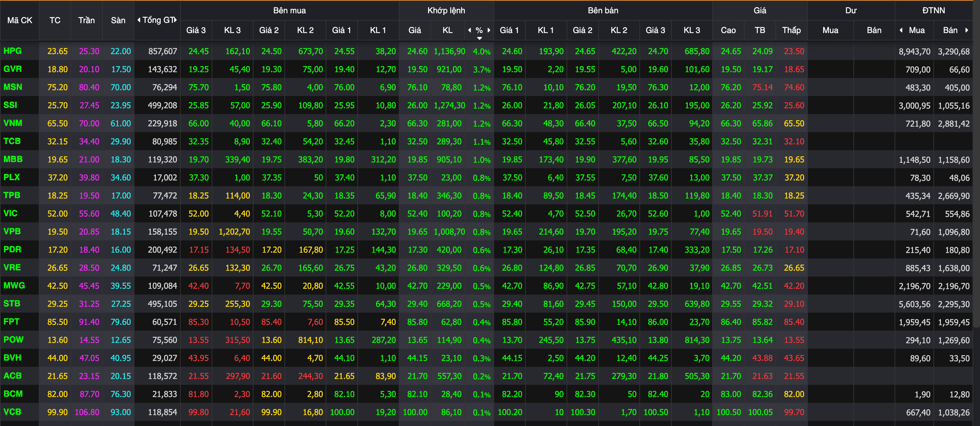The image size is (980, 426).
Task: Select the STB ticker
Action: (x=12, y=303)
